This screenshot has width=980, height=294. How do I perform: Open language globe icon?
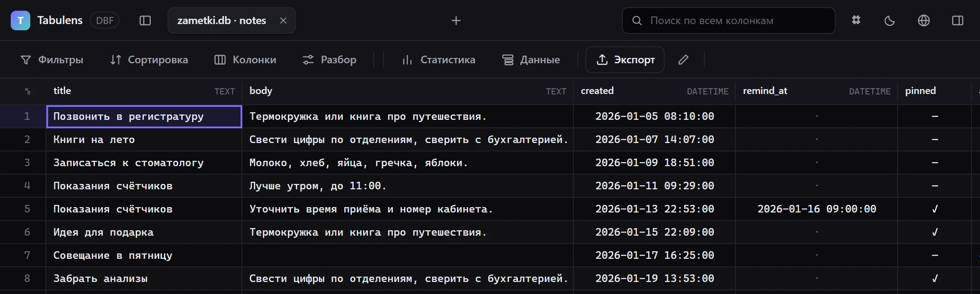click(924, 20)
